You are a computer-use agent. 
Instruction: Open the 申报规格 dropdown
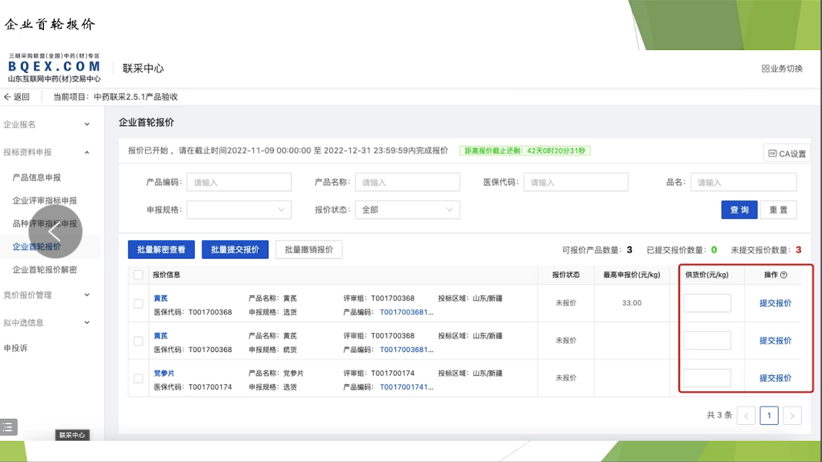pos(239,210)
